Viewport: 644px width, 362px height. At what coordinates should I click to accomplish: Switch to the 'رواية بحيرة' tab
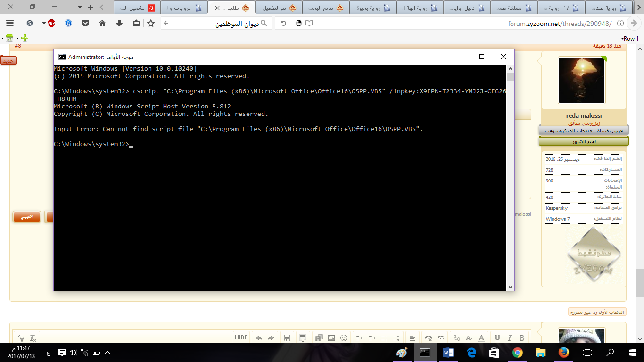click(x=373, y=8)
